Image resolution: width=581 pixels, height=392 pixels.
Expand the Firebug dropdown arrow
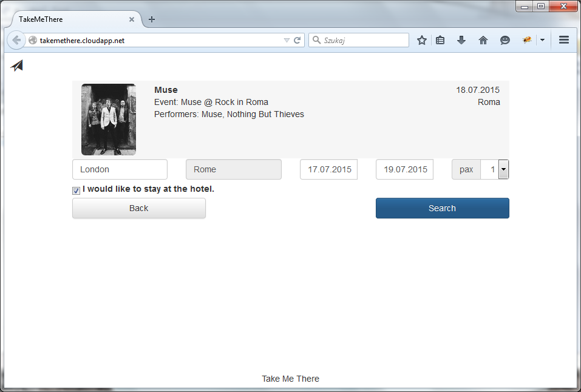tap(543, 40)
